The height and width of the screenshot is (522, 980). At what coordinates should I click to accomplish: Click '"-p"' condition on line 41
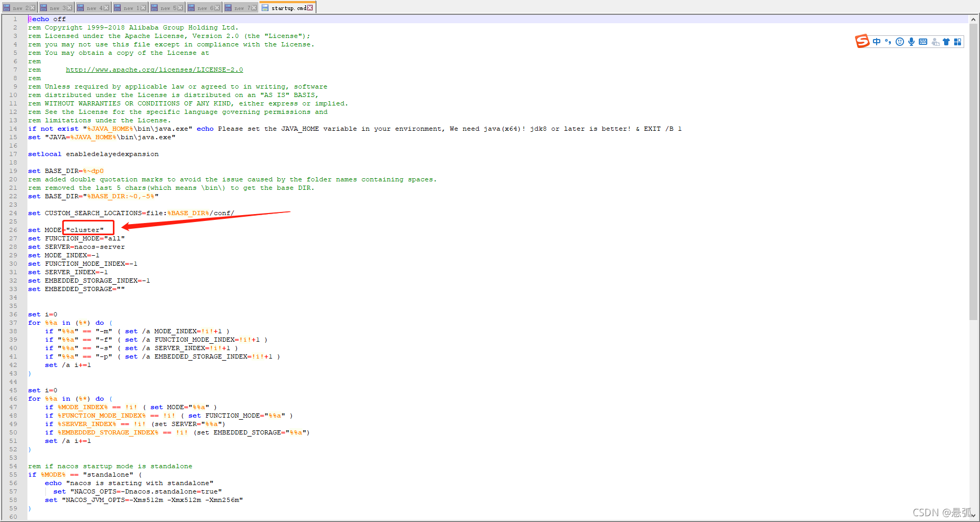104,356
